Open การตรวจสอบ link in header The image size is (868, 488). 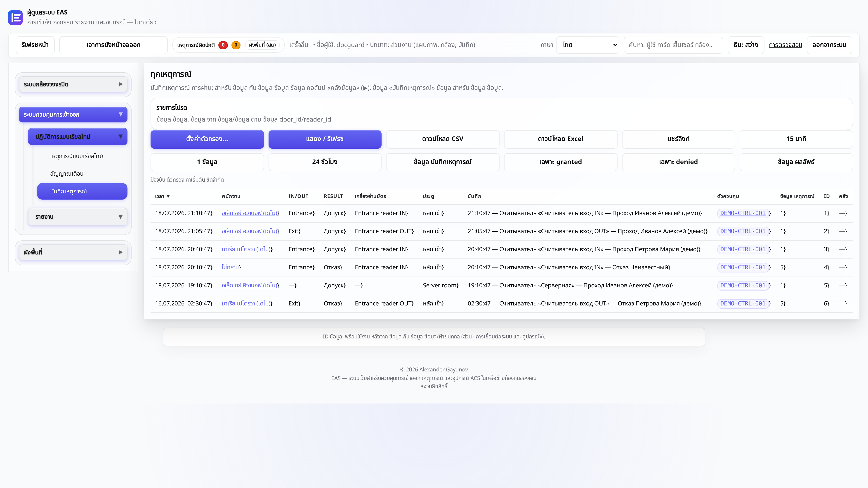[x=785, y=45]
